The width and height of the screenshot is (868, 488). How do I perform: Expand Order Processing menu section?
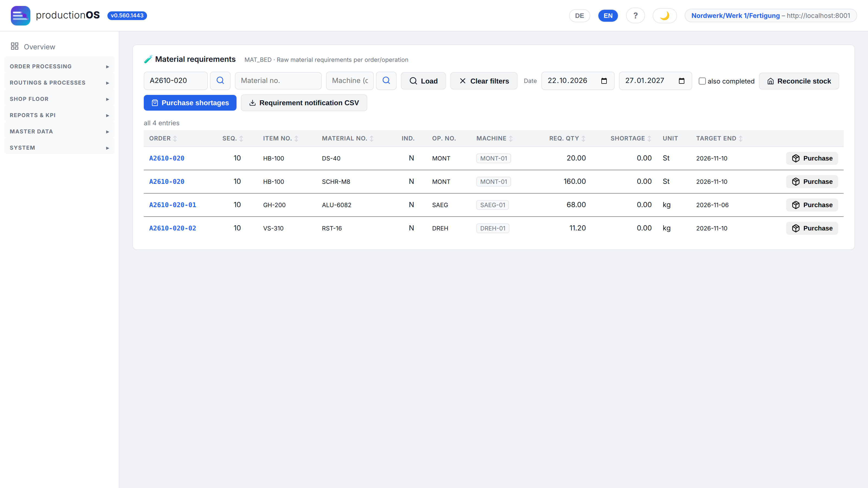click(59, 66)
